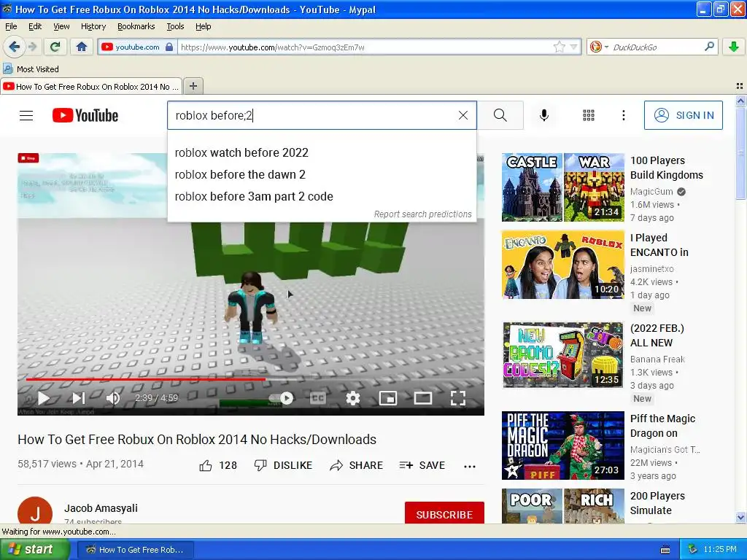Click the taskbar clock 11:25 PM
This screenshot has width=747, height=560.
click(720, 550)
